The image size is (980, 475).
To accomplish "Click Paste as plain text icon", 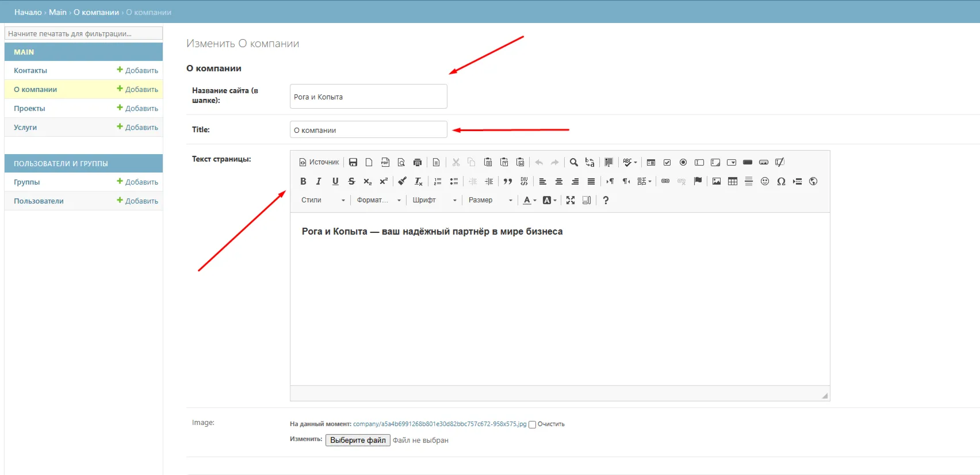I will tap(504, 162).
